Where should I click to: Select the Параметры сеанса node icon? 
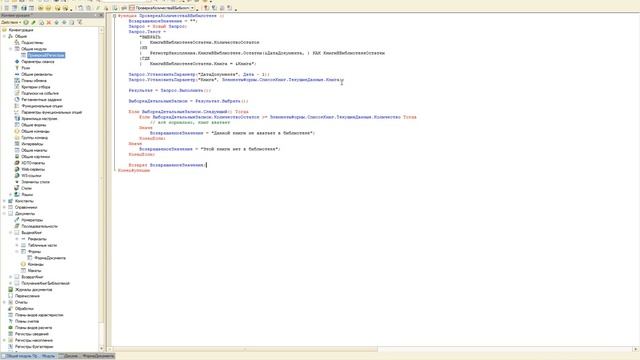pos(17,62)
